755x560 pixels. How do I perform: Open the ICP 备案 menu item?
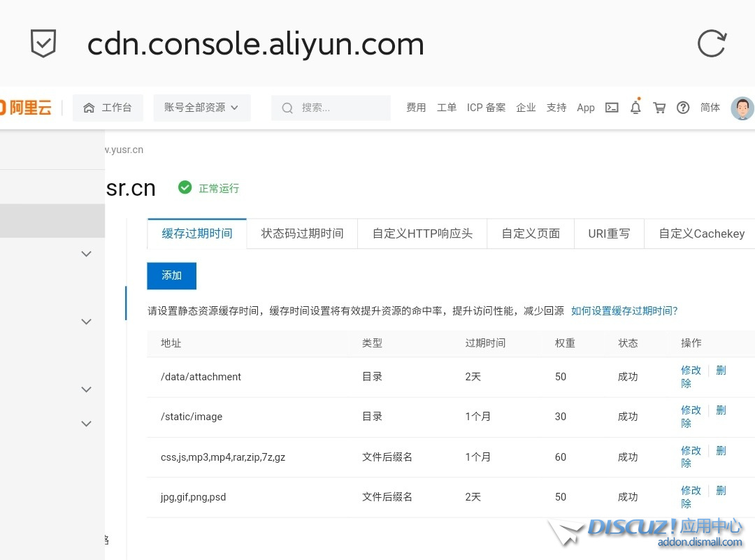[x=486, y=108]
